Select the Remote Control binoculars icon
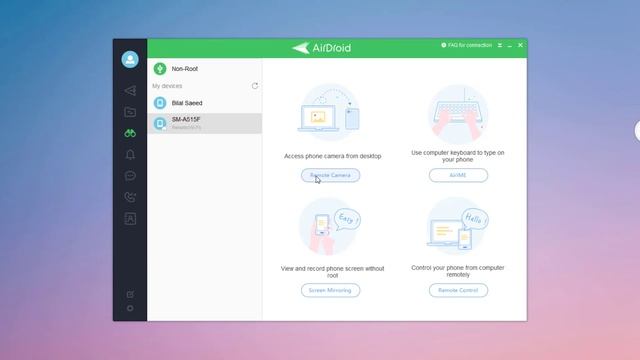 (x=130, y=133)
